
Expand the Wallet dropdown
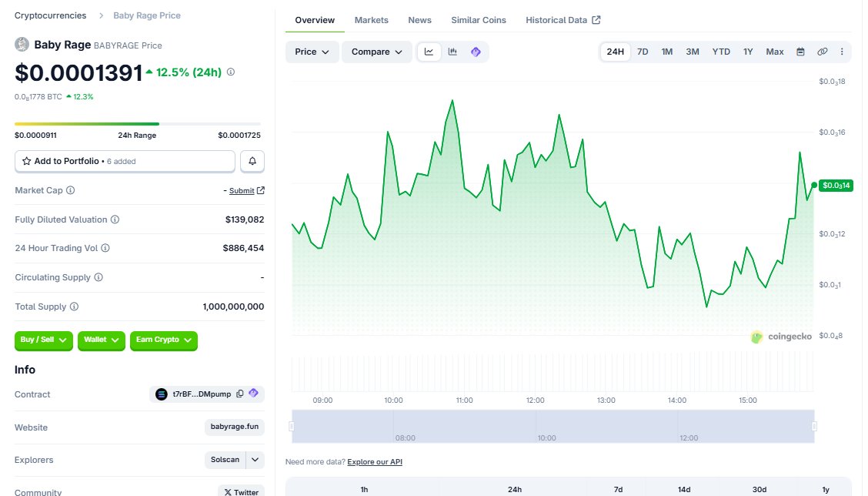(x=102, y=340)
